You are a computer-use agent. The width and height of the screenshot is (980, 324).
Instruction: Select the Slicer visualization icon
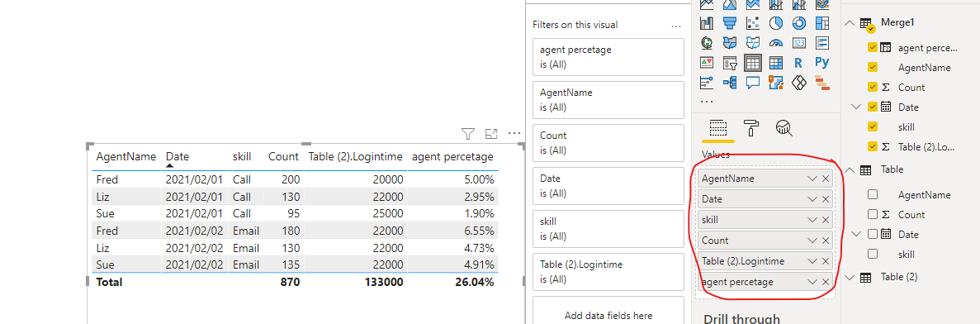coord(730,63)
